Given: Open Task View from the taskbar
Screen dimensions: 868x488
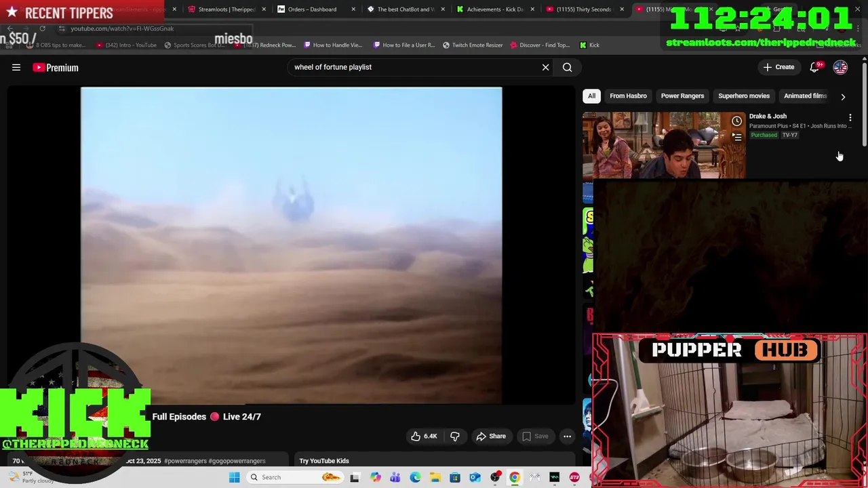Looking at the screenshot, I should (355, 477).
